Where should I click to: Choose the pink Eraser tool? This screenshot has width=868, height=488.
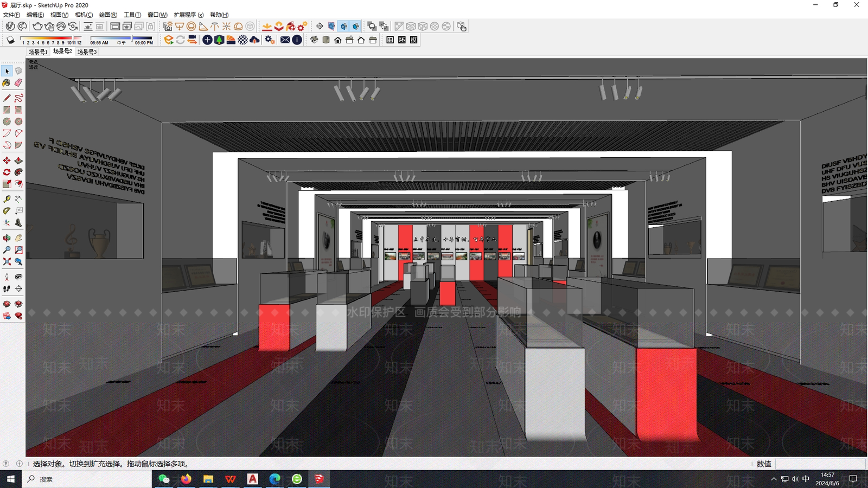click(x=18, y=83)
